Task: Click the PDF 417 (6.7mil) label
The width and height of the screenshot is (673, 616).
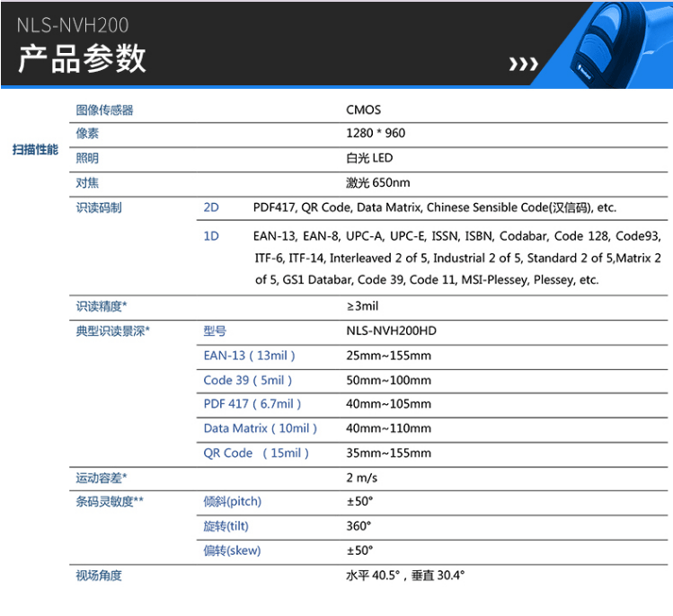Action: pyautogui.click(x=252, y=404)
